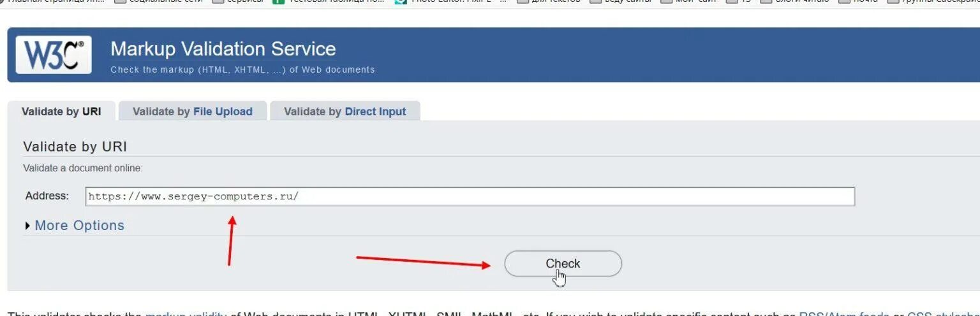980x316 pixels.
Task: Focus the Address URL input field
Action: [x=470, y=196]
